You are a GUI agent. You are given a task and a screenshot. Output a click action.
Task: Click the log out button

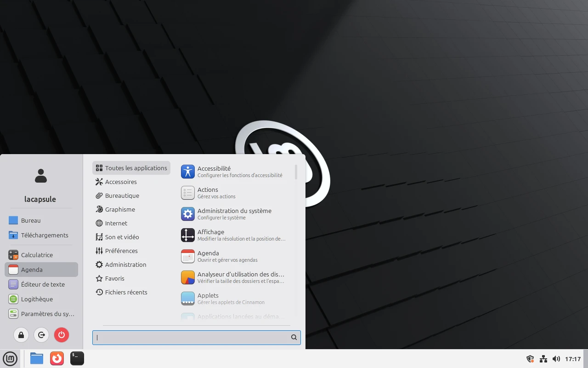(x=41, y=335)
